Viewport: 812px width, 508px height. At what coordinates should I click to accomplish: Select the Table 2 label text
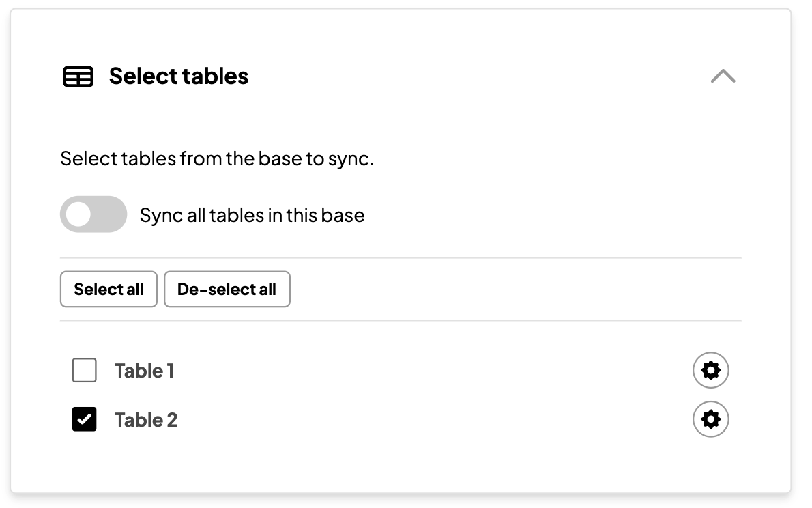(146, 419)
